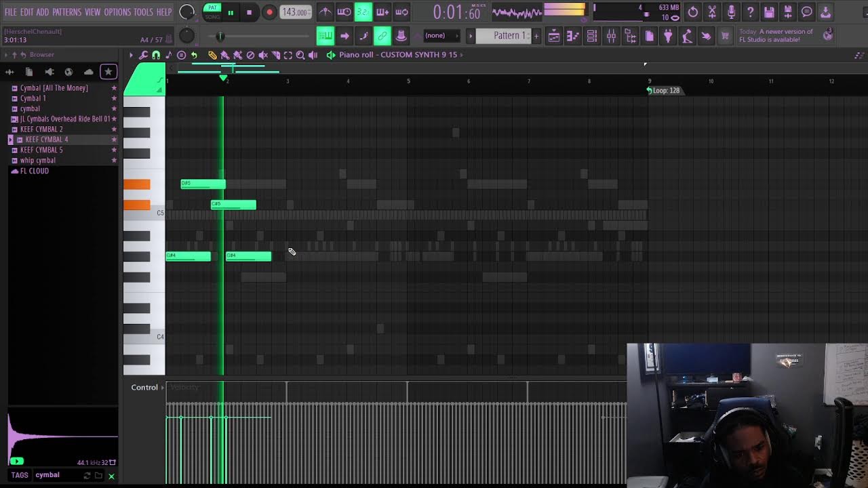Open the Plugin picker plug icon
The width and height of the screenshot is (868, 488).
pyautogui.click(x=668, y=36)
